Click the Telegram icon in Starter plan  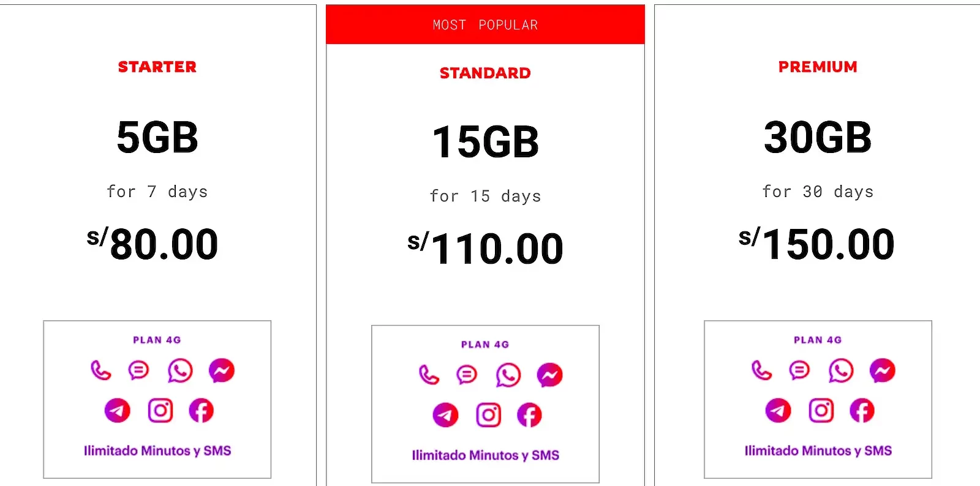[x=118, y=411]
